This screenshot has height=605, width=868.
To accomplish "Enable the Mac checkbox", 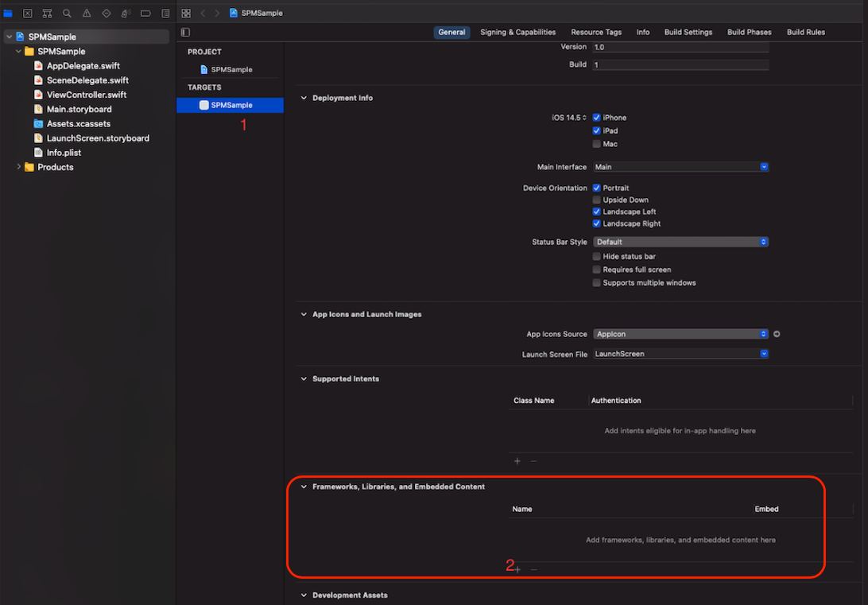I will pyautogui.click(x=596, y=144).
